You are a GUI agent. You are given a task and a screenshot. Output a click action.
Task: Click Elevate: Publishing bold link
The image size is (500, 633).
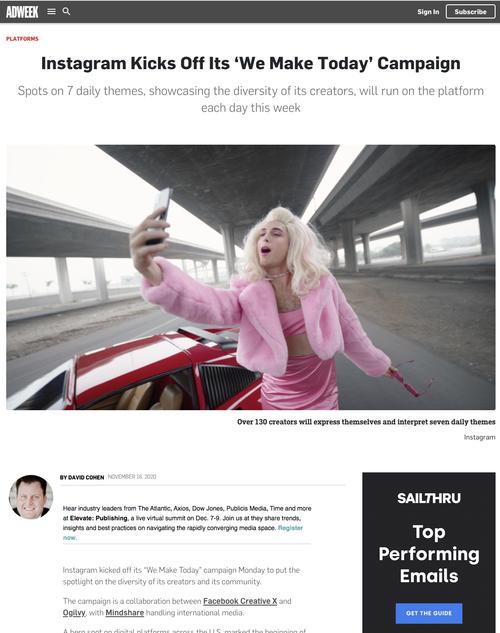[x=98, y=518]
